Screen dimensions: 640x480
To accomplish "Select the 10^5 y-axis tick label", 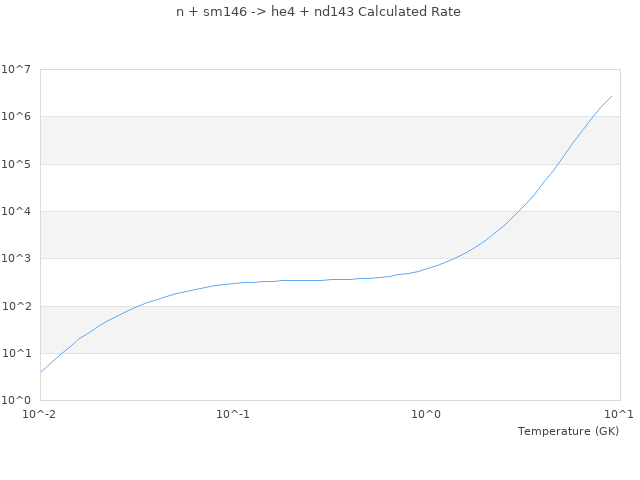I will 16,164.
